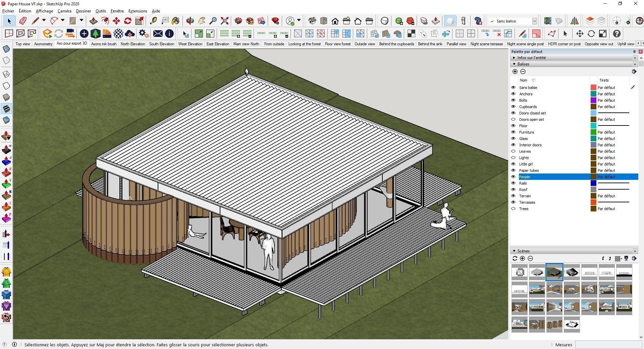Open the Caméra menu
644x349 pixels.
pos(64,11)
